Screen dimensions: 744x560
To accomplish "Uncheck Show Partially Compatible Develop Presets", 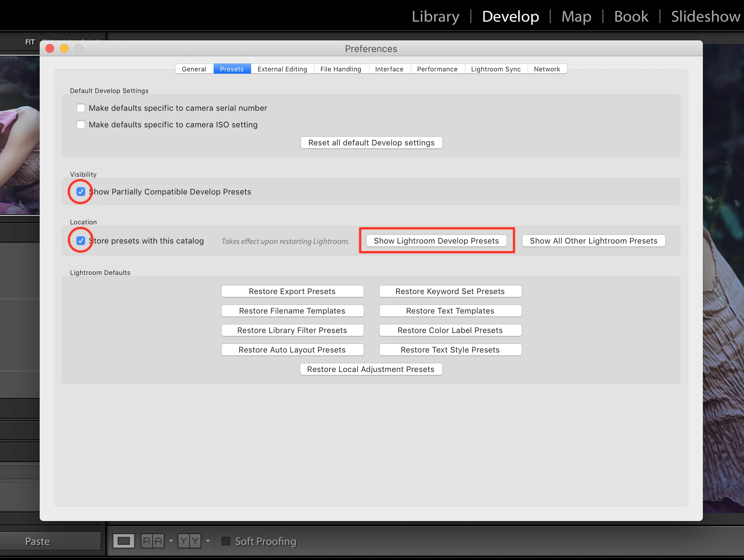I will tap(80, 192).
